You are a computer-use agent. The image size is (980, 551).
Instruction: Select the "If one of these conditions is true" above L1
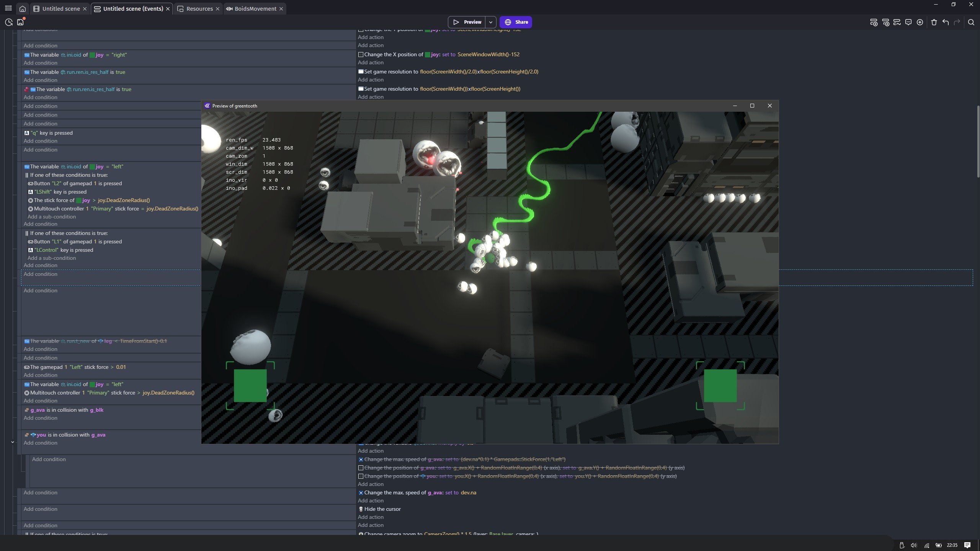tap(66, 233)
